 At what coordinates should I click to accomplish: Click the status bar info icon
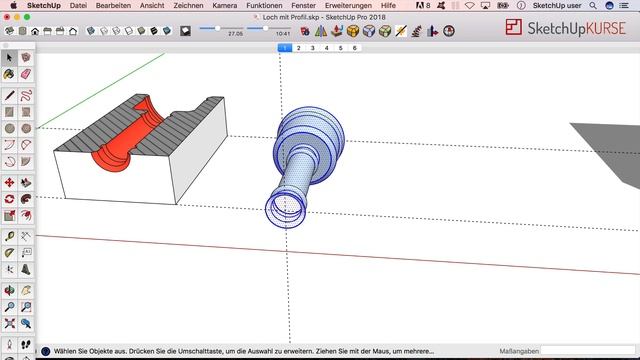[46, 351]
